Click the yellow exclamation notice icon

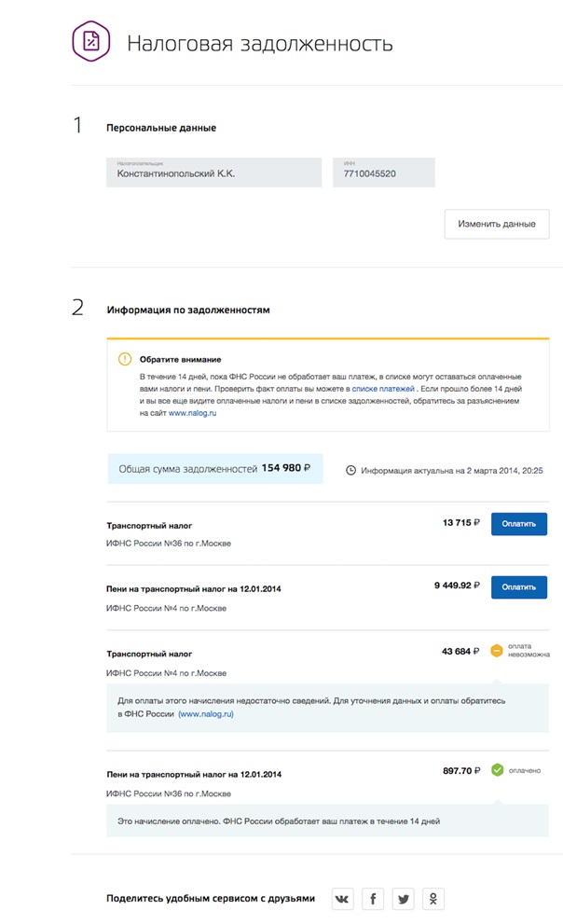[x=125, y=359]
